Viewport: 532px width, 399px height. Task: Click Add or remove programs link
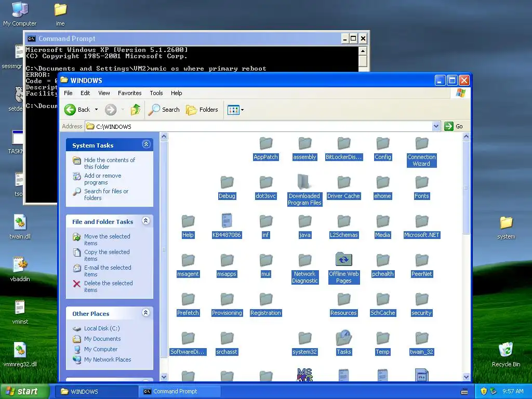(103, 179)
